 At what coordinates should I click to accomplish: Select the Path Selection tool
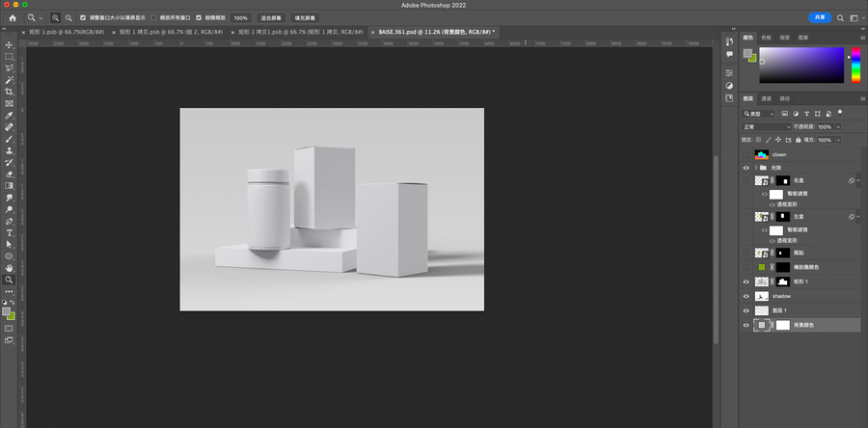point(9,245)
